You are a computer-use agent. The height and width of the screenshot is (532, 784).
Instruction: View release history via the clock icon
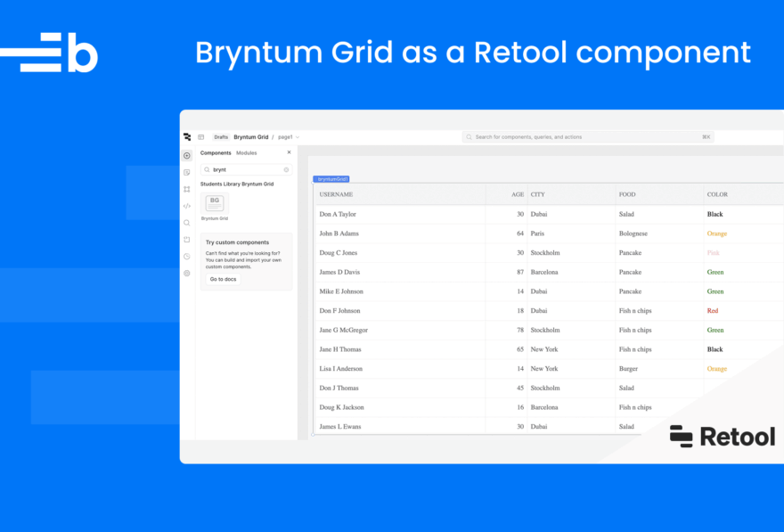click(186, 256)
